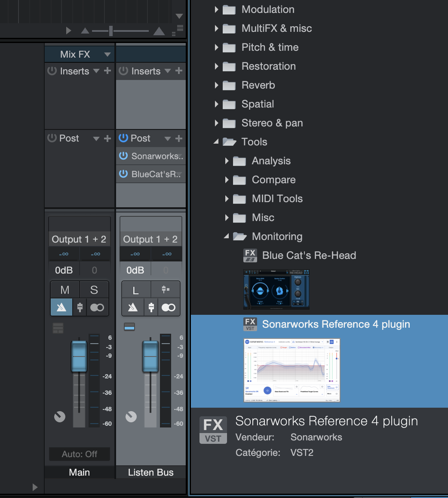Bypass the Sonarworks post plugin
The width and height of the screenshot is (448, 498).
[x=123, y=156]
